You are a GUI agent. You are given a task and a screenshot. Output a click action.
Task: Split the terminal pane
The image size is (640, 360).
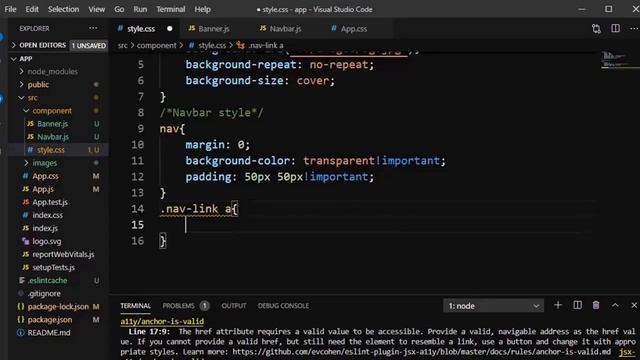tap(577, 305)
